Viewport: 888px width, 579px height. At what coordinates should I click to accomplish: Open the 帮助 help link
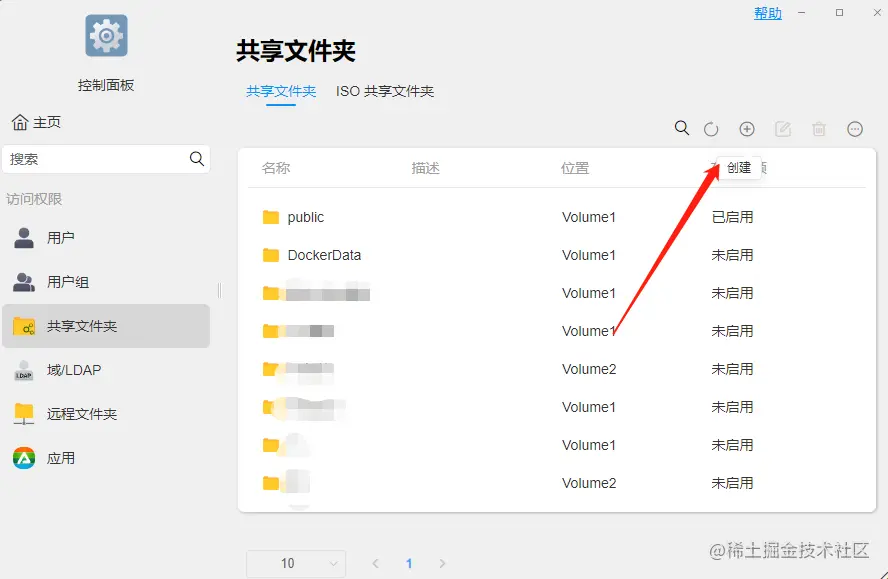point(767,13)
